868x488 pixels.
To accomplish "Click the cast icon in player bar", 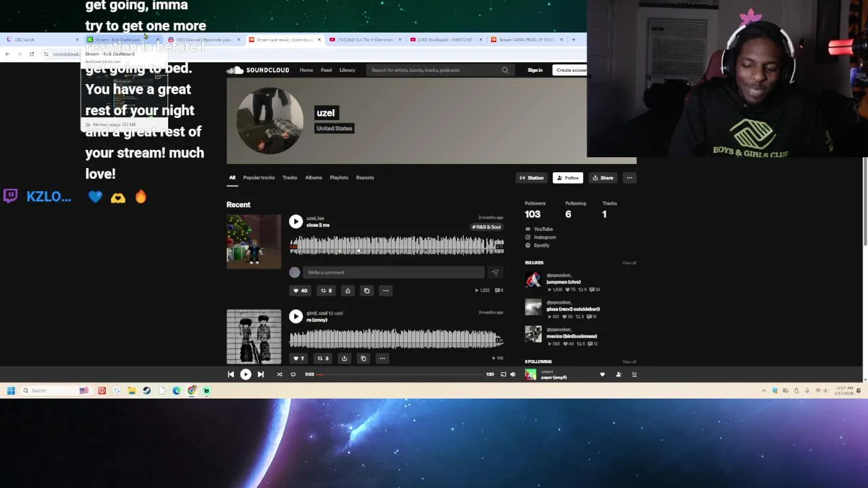I will point(503,374).
